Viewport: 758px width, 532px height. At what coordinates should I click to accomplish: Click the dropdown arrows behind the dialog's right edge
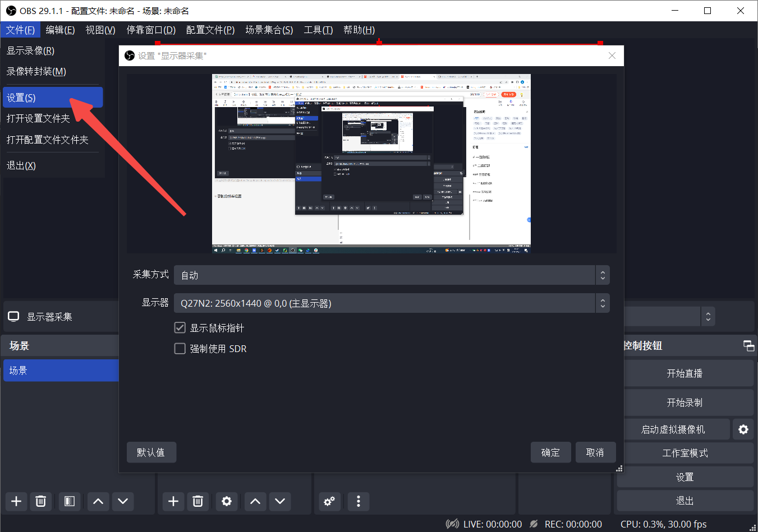pyautogui.click(x=708, y=317)
